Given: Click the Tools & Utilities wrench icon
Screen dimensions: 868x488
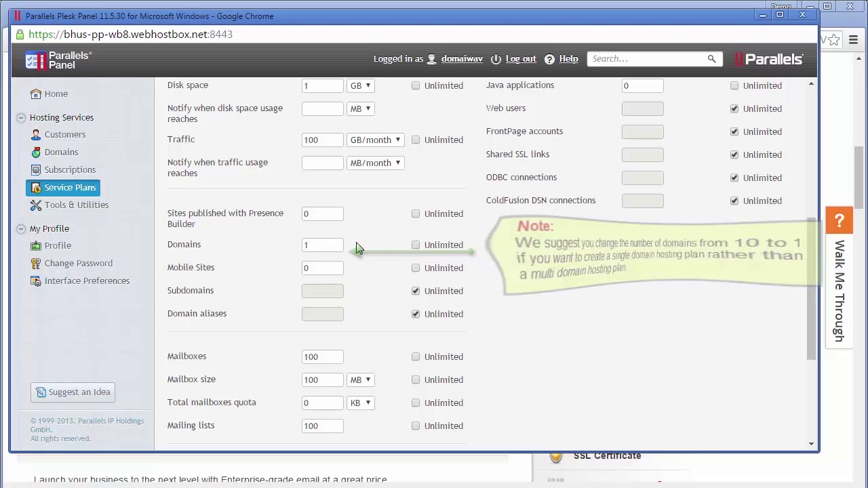Looking at the screenshot, I should [36, 205].
